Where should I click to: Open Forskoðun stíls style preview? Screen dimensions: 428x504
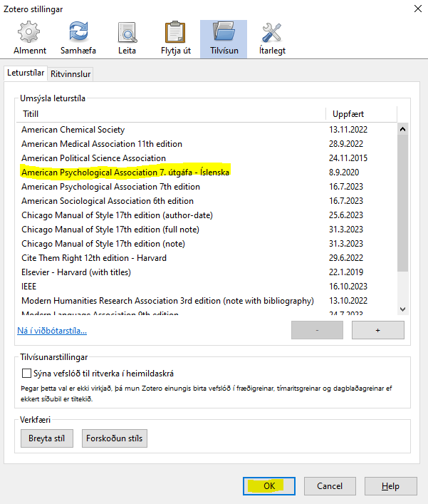[x=115, y=438]
